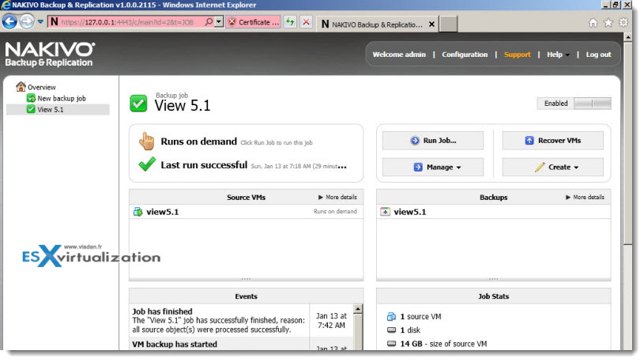Viewport: 644px width, 362px height.
Task: Click the Last run successful checkmark icon
Action: pos(147,164)
